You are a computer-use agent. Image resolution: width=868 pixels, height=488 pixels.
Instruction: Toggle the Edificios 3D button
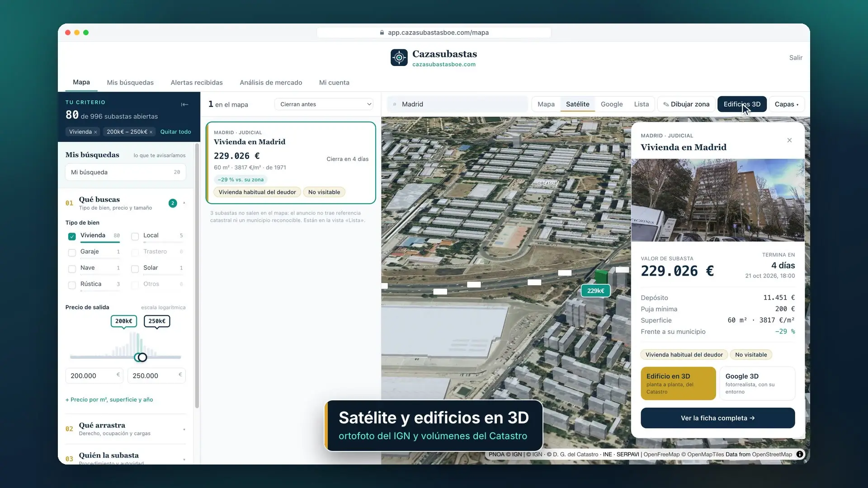coord(742,104)
